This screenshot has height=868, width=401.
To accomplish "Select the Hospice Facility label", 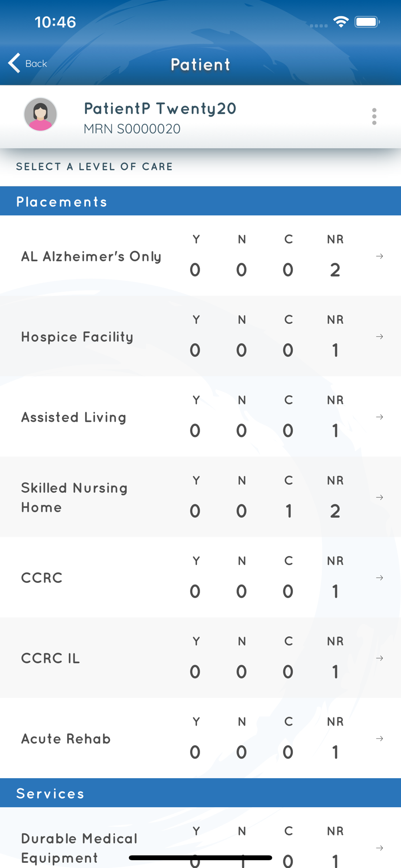I will click(x=77, y=337).
